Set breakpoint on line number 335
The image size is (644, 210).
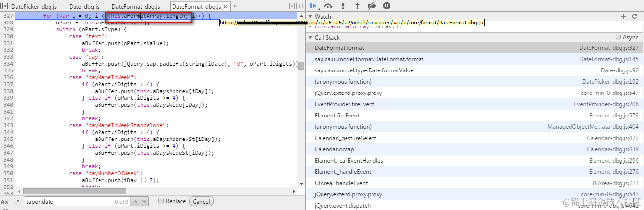point(7,70)
